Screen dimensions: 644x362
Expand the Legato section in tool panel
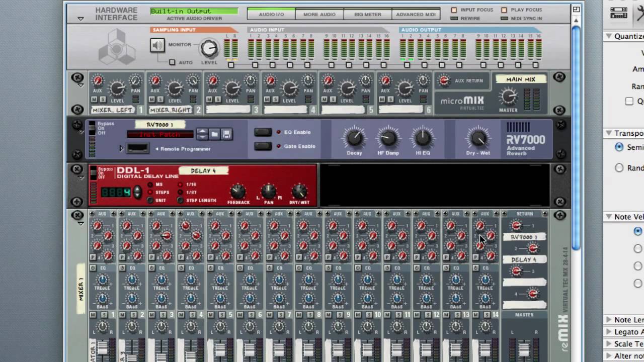[x=609, y=332]
